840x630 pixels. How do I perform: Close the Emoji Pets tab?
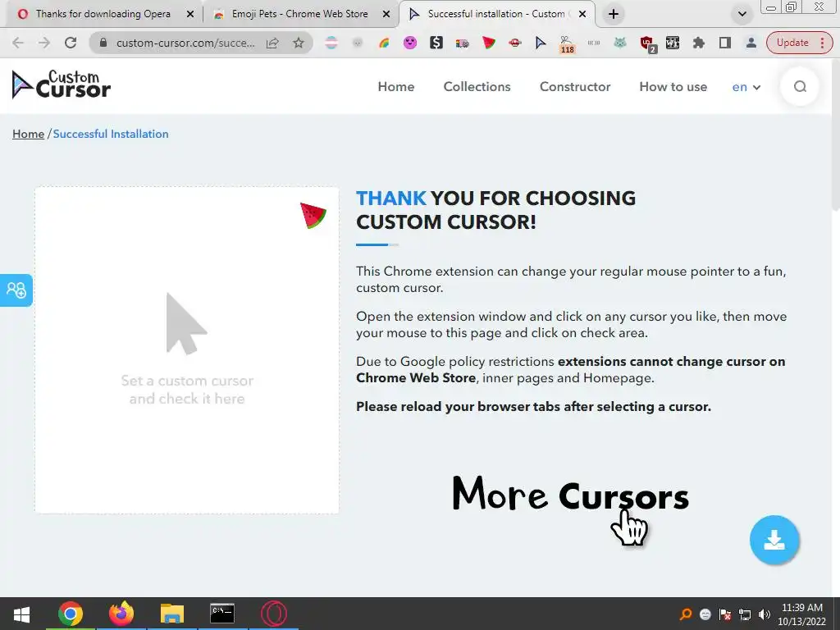pos(386,15)
